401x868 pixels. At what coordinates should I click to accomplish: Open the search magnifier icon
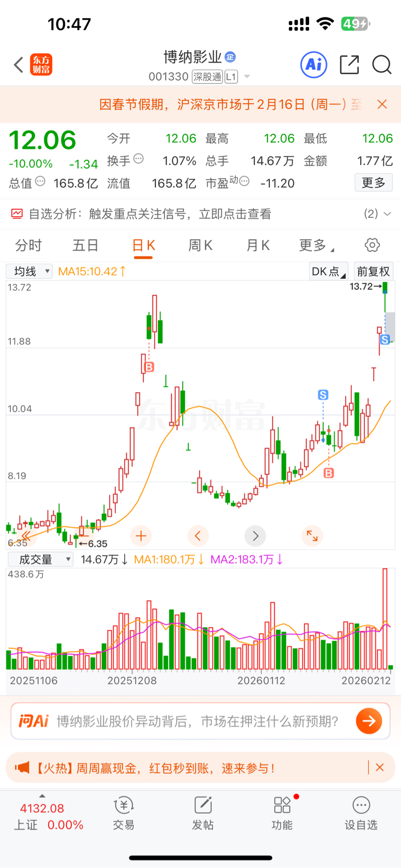tap(382, 65)
